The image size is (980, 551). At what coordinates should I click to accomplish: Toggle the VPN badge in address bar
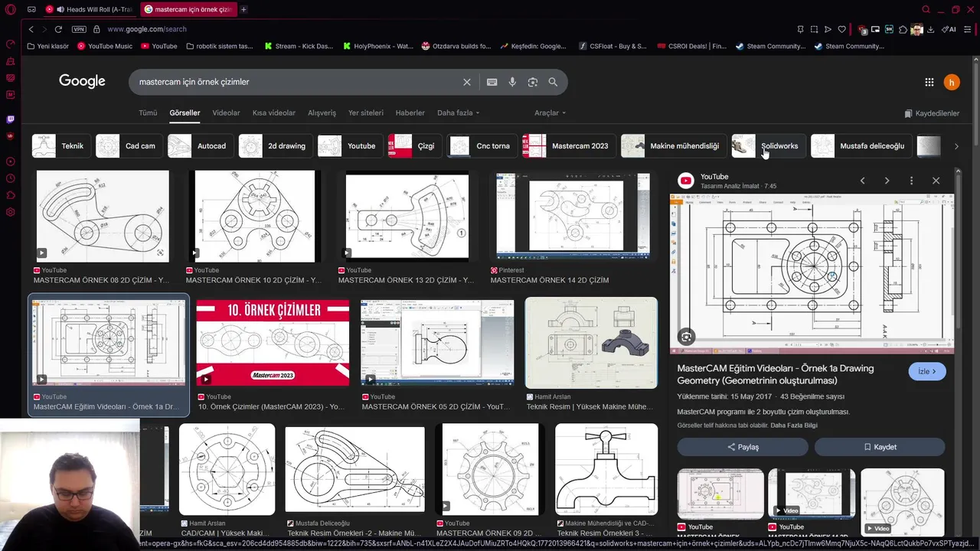pos(79,29)
